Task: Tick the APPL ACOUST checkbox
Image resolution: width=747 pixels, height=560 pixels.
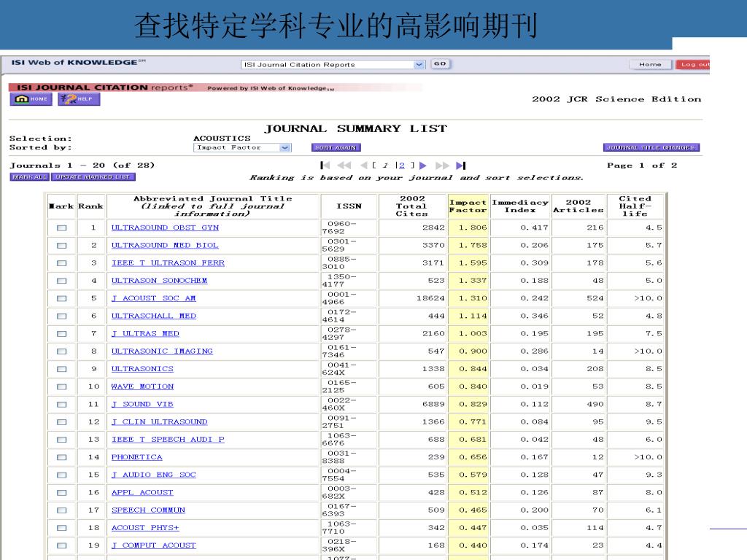Action: click(x=62, y=492)
